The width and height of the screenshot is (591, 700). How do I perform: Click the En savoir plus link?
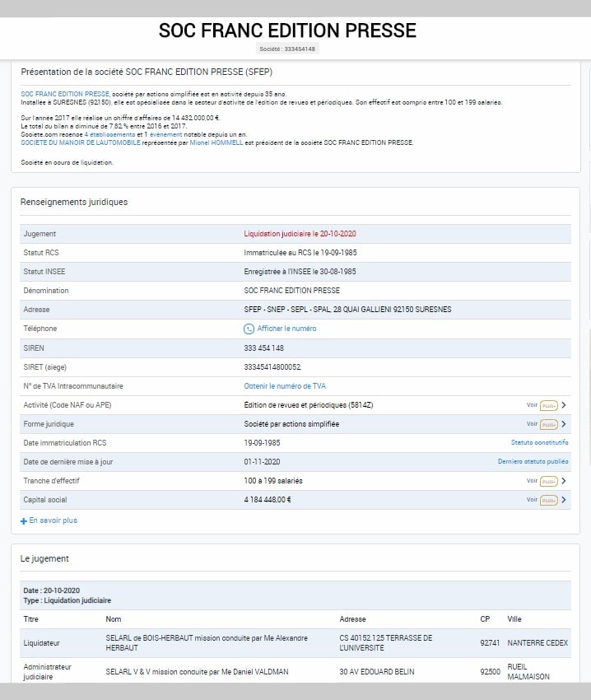(x=53, y=521)
